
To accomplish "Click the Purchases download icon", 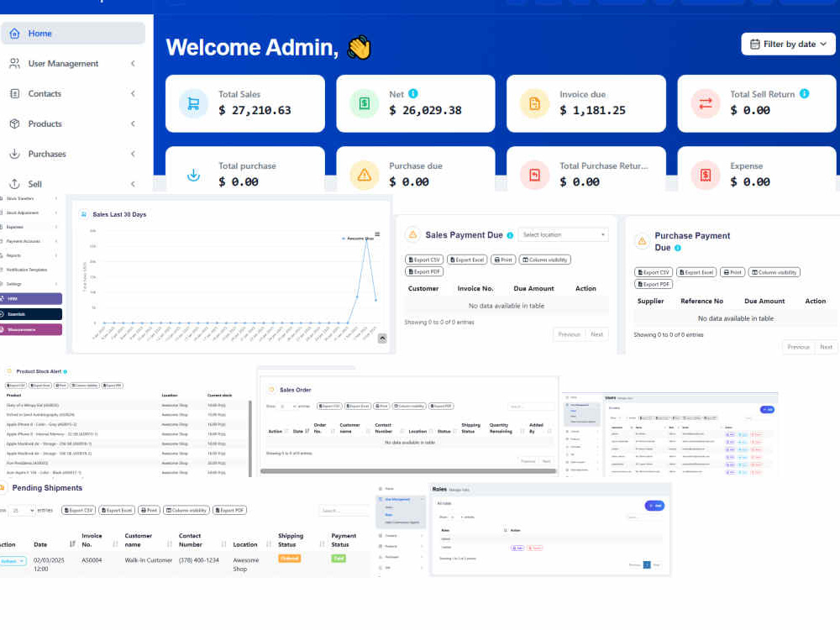I will coord(14,154).
